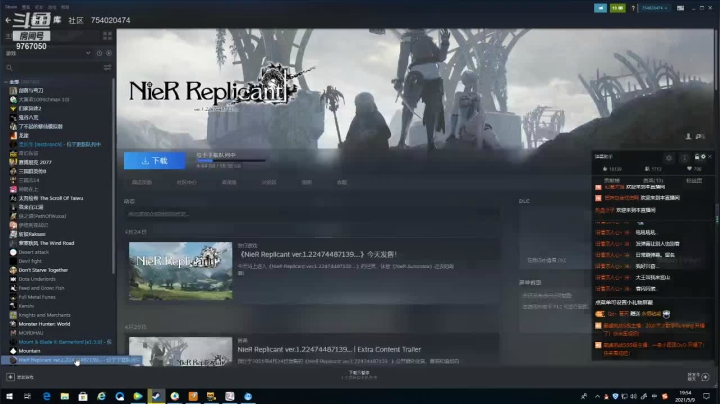Image resolution: width=720 pixels, height=404 pixels.
Task: Toggle the ready-to-play filter icon
Action: (109, 53)
